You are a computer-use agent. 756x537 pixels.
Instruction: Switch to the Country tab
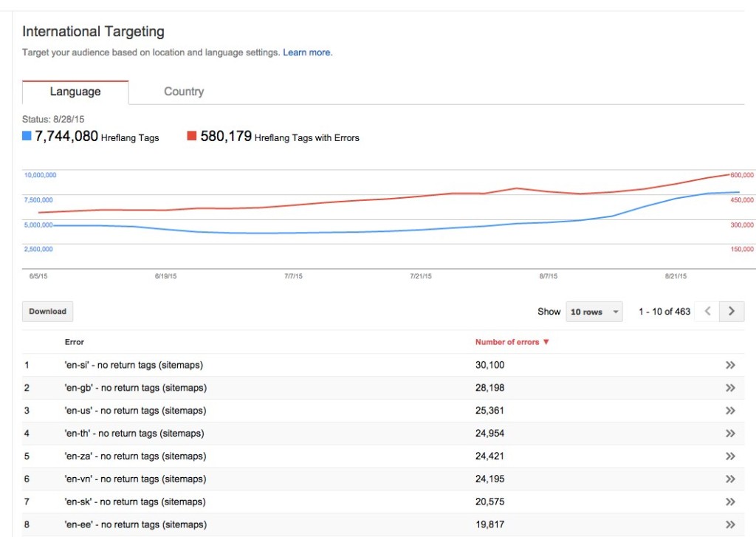coord(184,92)
